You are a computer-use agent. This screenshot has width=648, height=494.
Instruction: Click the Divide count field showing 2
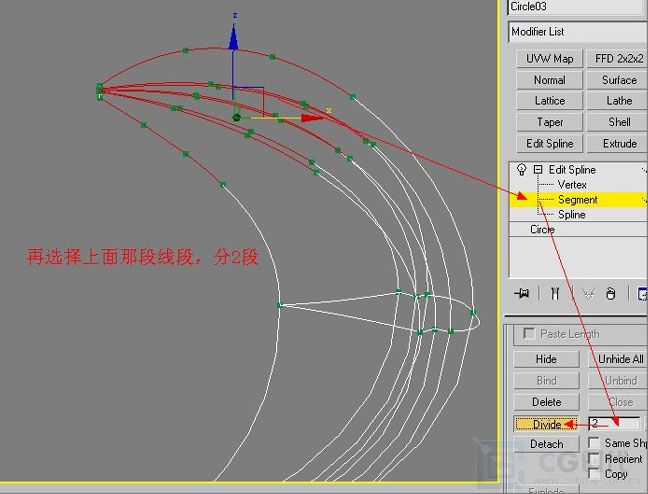(x=614, y=423)
